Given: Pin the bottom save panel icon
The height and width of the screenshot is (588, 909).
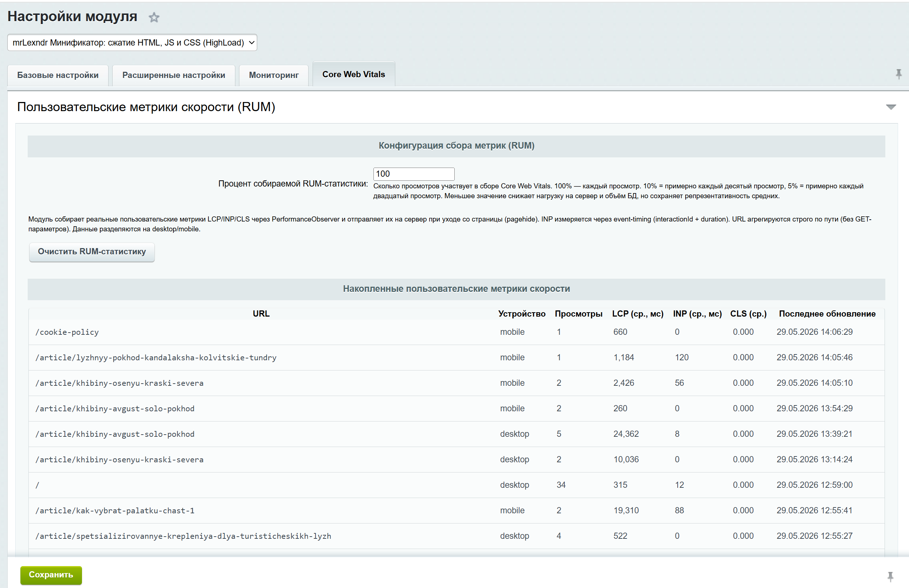Looking at the screenshot, I should [x=890, y=577].
